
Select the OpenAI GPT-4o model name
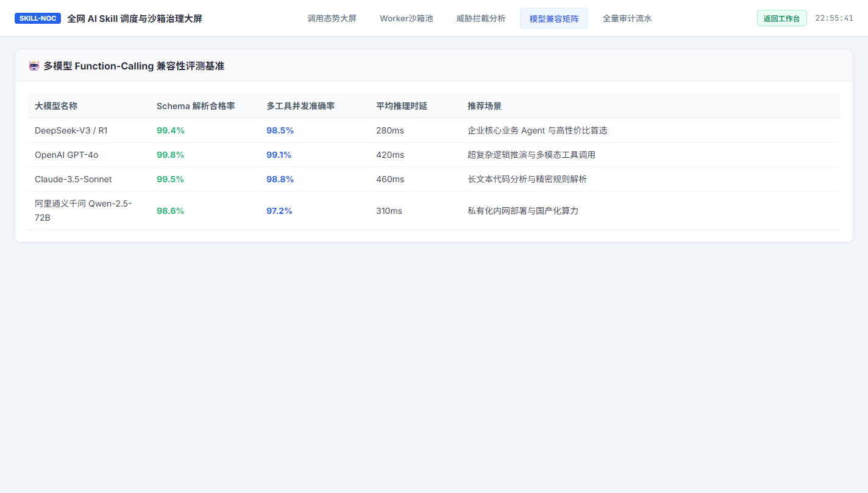[66, 155]
